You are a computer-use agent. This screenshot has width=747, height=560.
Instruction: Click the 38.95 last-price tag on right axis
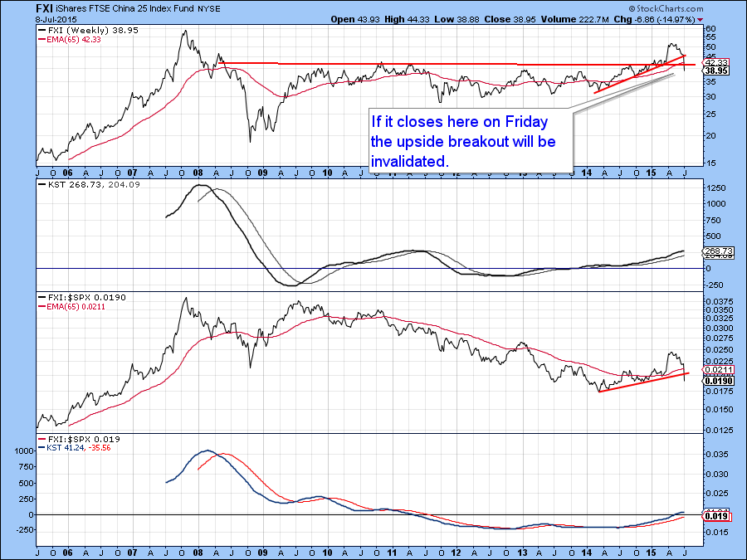tap(716, 71)
